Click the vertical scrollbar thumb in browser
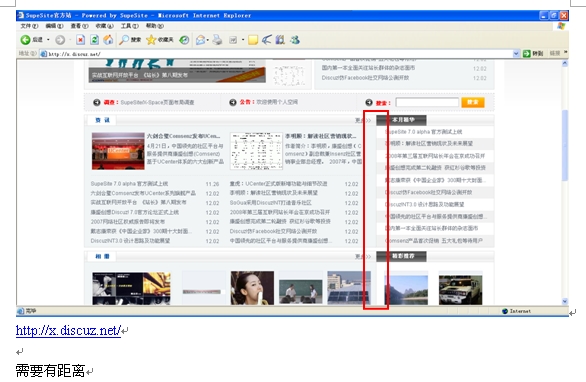 [x=565, y=145]
